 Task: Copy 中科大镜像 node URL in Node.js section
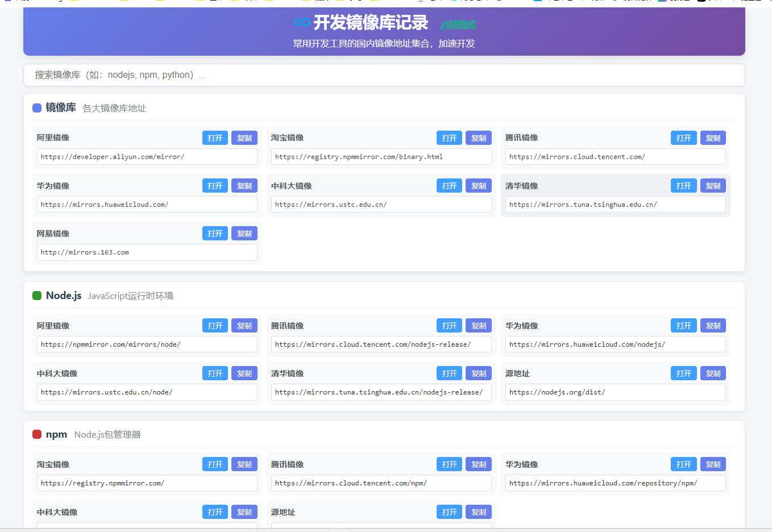(244, 373)
